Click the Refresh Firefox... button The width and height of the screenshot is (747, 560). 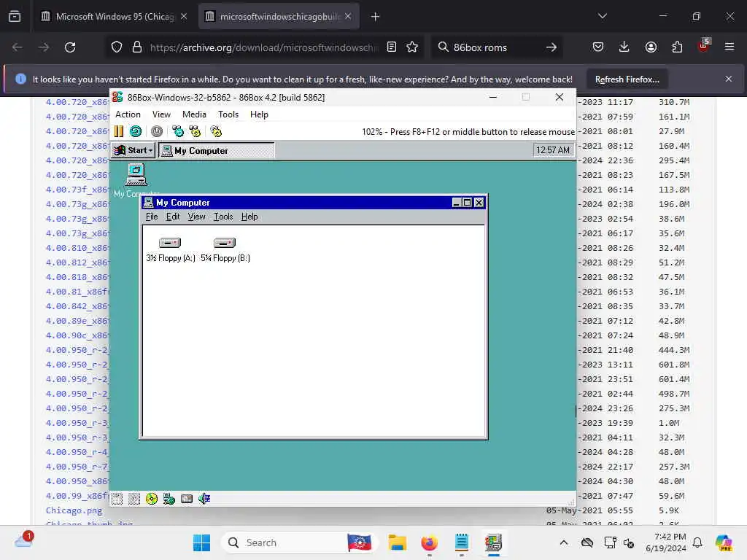point(627,79)
